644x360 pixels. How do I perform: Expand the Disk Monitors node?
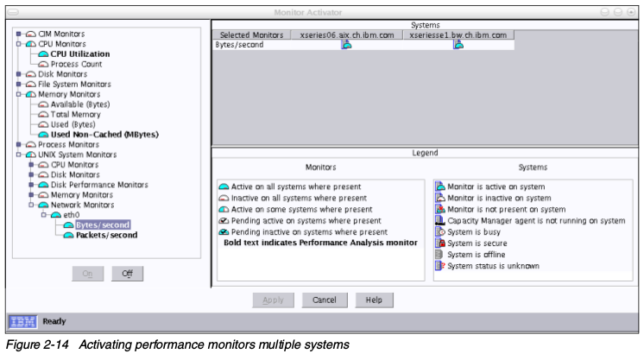point(18,73)
